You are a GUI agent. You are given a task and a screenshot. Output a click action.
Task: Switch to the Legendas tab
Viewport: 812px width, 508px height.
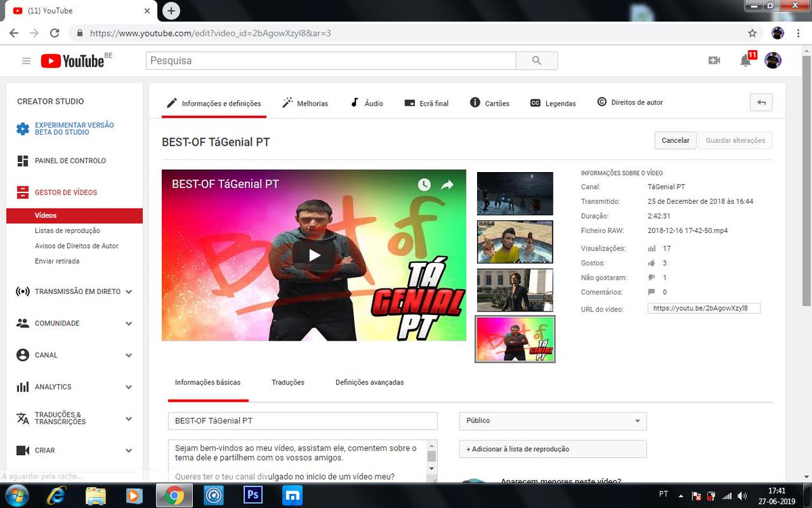click(x=553, y=103)
